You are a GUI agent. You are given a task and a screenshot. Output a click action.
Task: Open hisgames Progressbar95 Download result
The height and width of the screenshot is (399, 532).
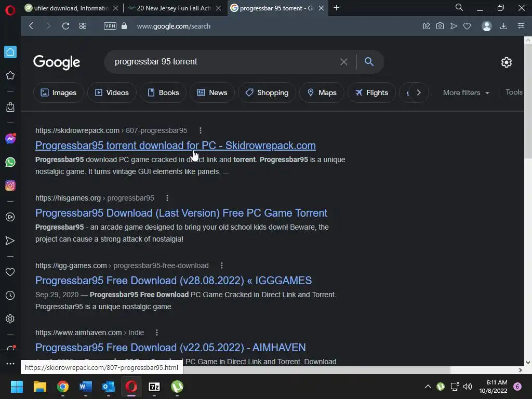(x=181, y=213)
